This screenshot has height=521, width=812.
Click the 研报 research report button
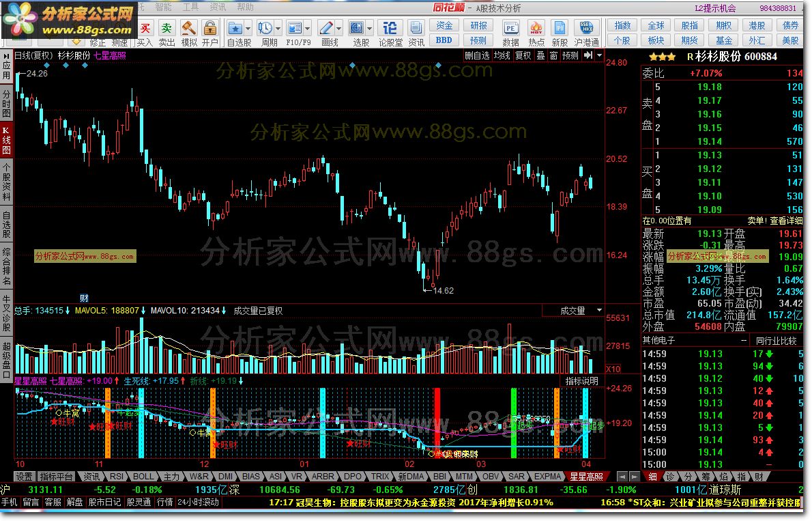478,25
